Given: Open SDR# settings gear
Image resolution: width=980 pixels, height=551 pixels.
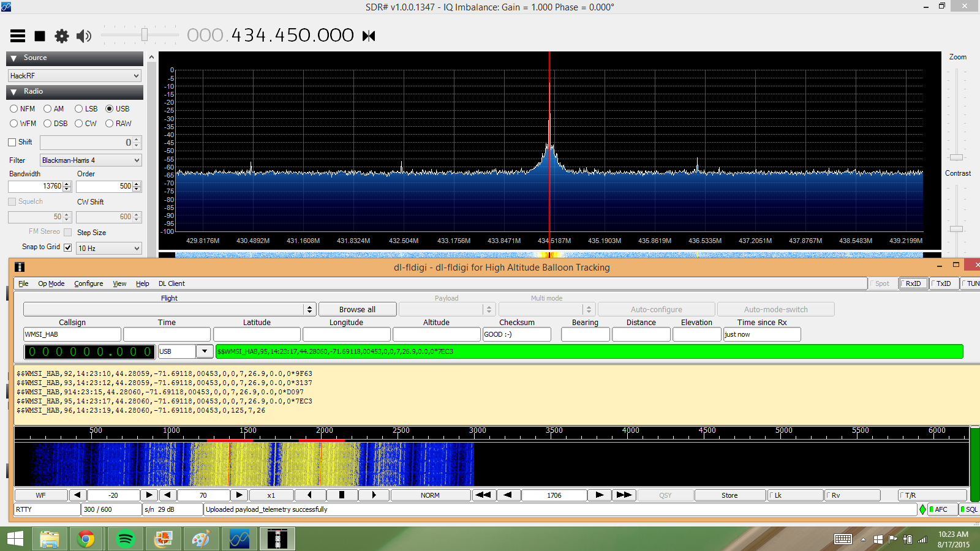Looking at the screenshot, I should point(62,36).
